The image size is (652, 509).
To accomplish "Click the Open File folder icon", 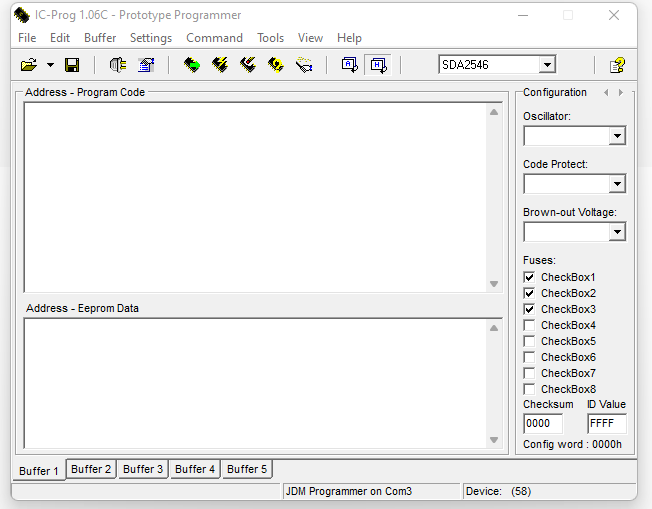I will coord(29,65).
